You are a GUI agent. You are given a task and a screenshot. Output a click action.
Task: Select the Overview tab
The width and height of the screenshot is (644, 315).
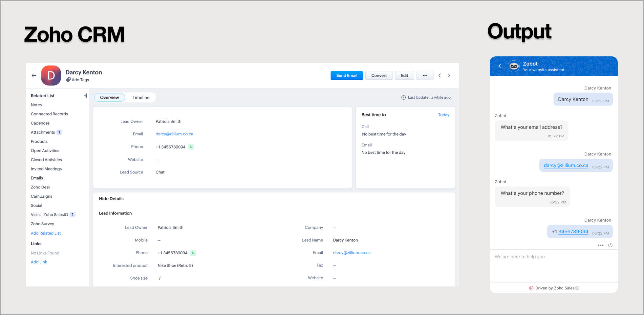point(109,98)
